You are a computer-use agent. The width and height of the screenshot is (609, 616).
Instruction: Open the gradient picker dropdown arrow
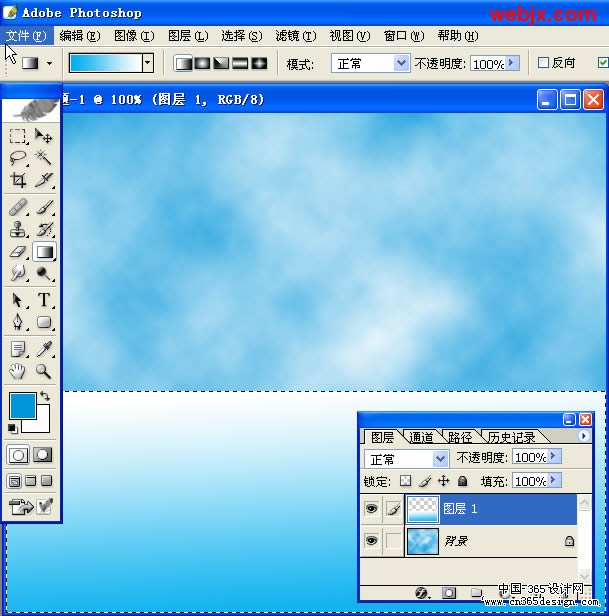[x=148, y=62]
